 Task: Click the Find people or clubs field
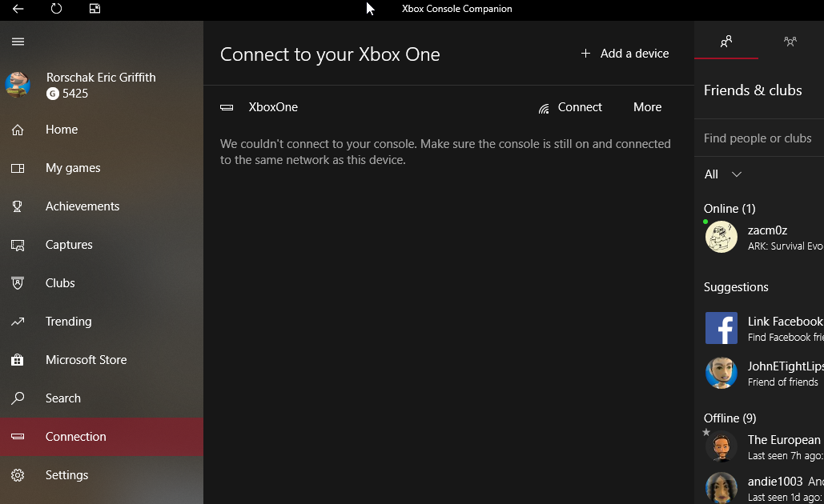click(759, 138)
